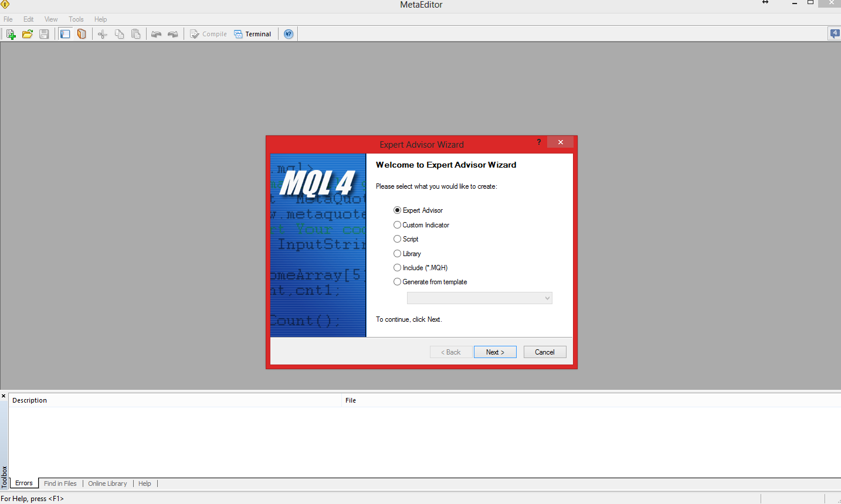Image resolution: width=841 pixels, height=504 pixels.
Task: Close the Toolbox panel with the x
Action: pos(4,396)
